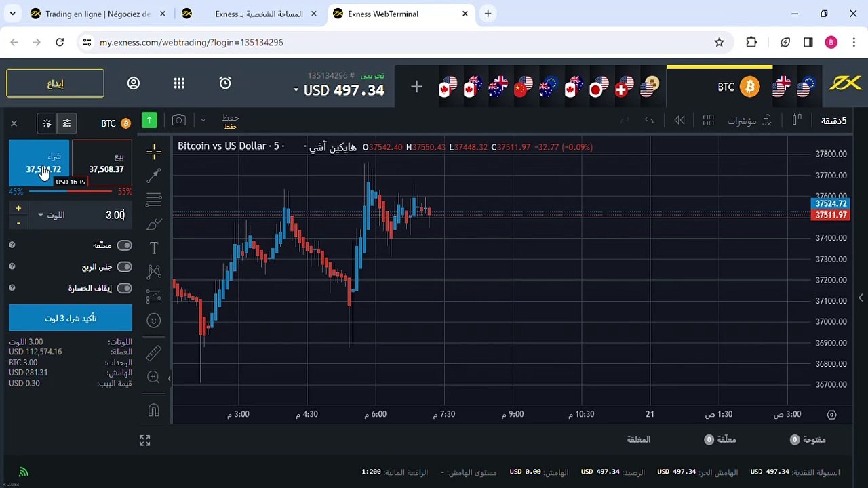Enable the take profit (جني الربح) toggle
The width and height of the screenshot is (868, 488).
point(124,267)
